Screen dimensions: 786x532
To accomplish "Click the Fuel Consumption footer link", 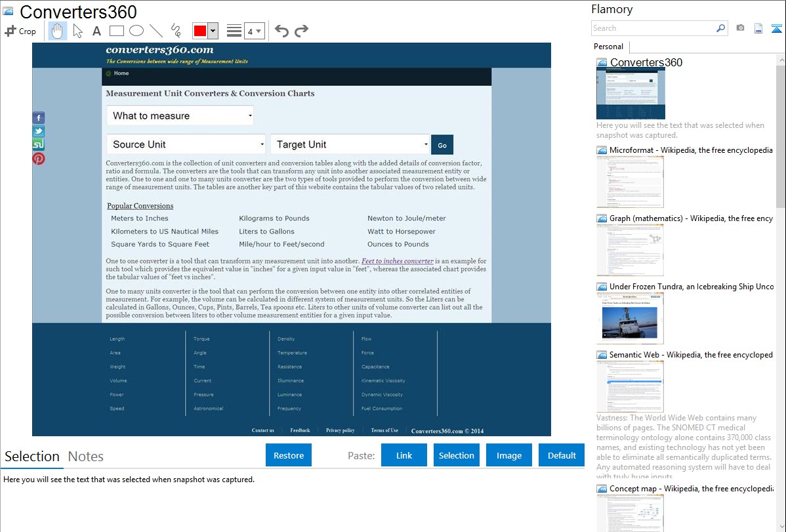I will click(381, 409).
